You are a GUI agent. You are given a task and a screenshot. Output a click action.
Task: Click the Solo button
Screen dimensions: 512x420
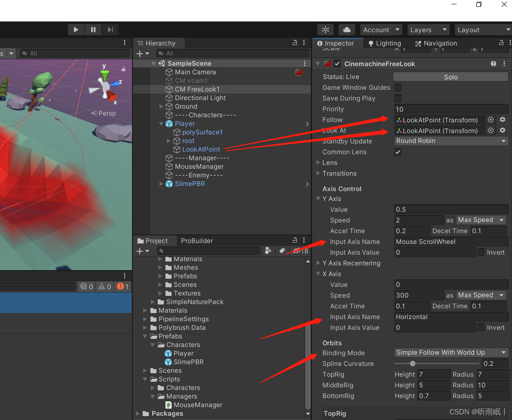pos(451,77)
